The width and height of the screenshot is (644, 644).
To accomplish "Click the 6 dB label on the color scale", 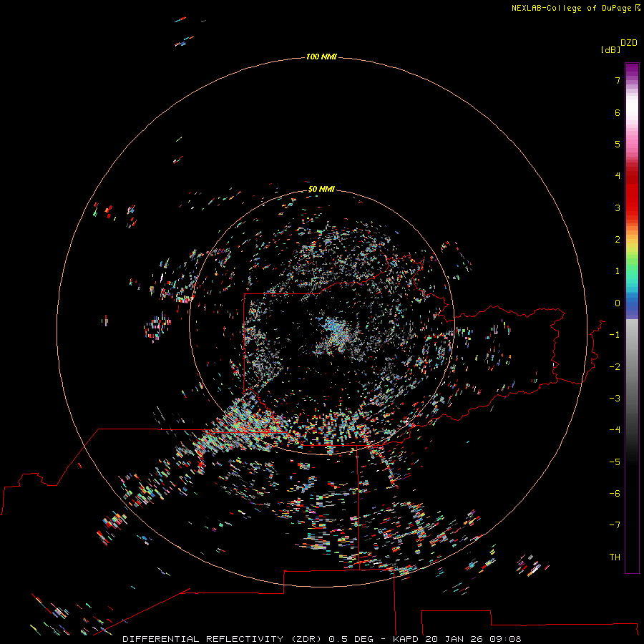I will pos(618,112).
